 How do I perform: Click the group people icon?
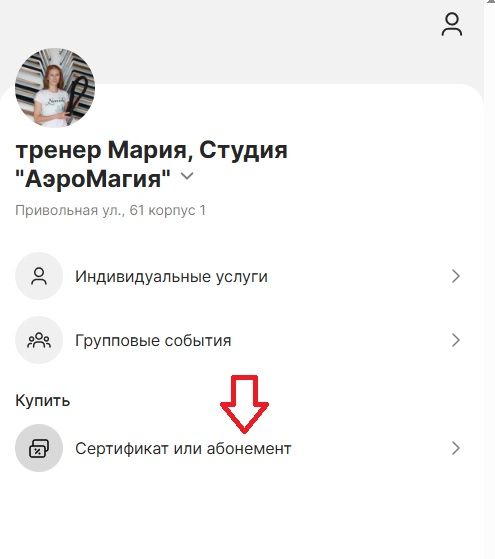(x=39, y=340)
